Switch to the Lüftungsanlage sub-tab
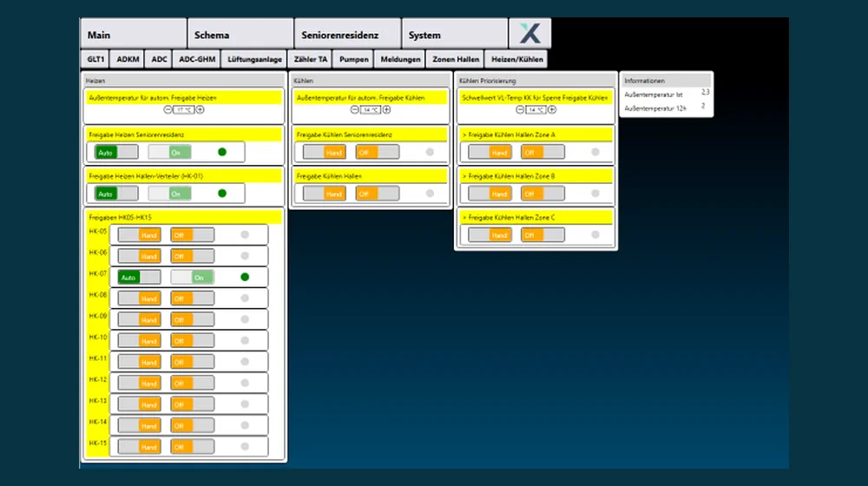 pyautogui.click(x=254, y=59)
